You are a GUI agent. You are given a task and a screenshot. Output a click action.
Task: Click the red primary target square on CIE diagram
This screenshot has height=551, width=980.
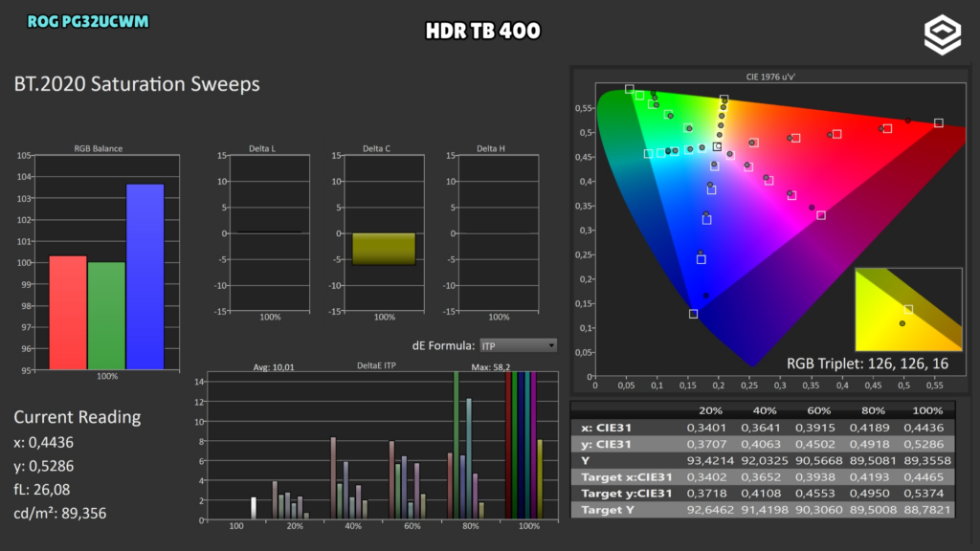pos(938,123)
